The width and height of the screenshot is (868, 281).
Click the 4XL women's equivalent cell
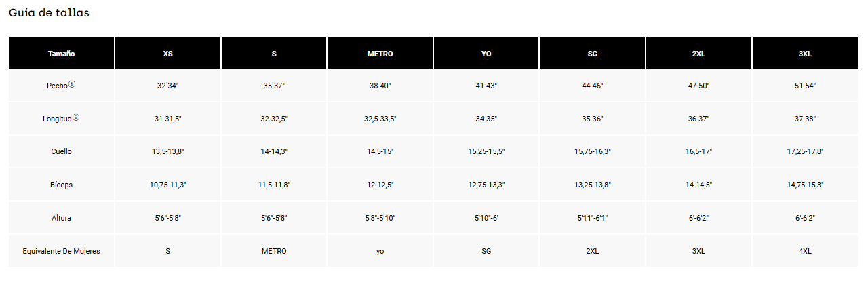point(805,251)
